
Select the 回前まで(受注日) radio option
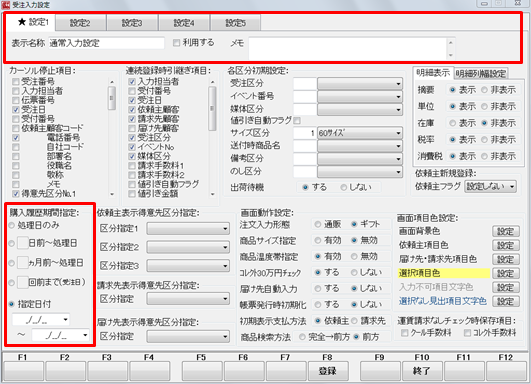[x=12, y=282]
